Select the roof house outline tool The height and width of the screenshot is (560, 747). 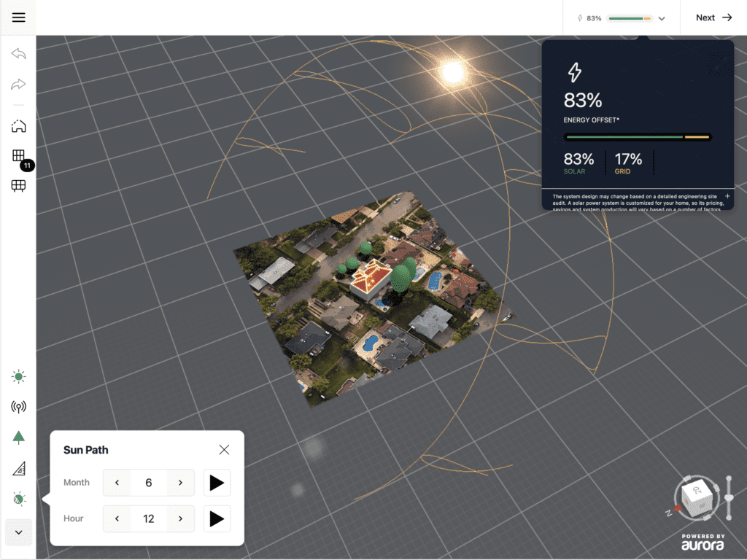tap(18, 126)
